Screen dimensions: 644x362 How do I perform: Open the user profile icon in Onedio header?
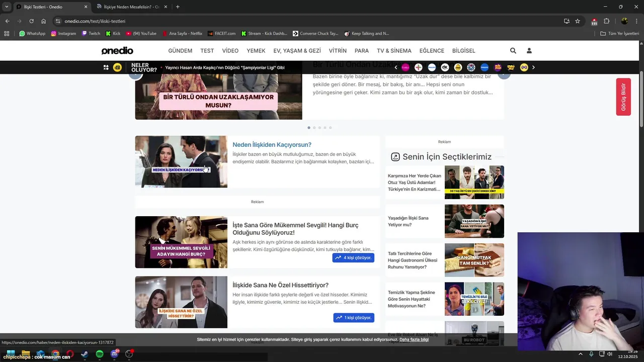[x=529, y=51]
